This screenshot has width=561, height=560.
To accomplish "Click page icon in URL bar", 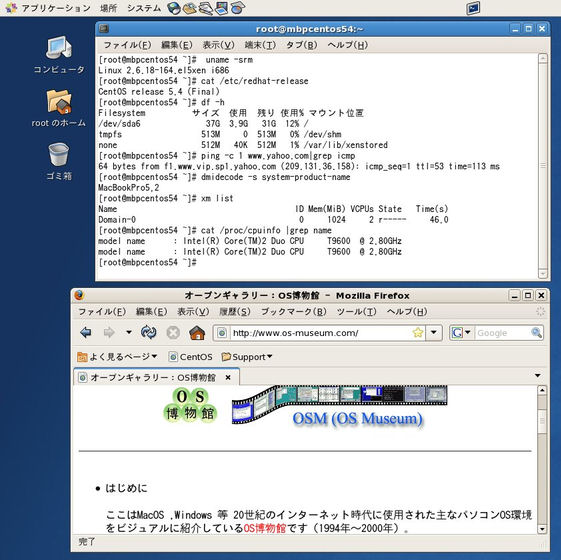I will [222, 333].
